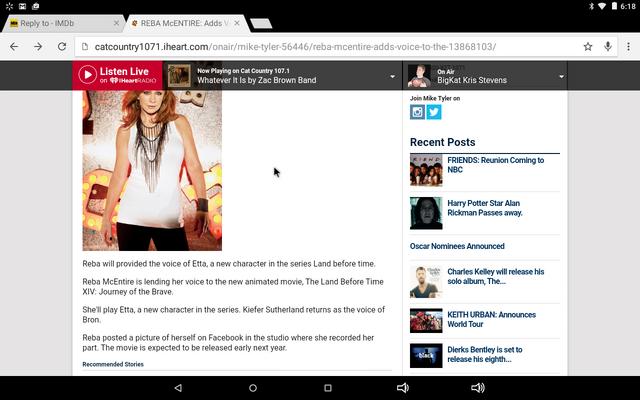Click the BigKat Kris Stevens name
Image resolution: width=640 pixels, height=400 pixels.
pos(472,80)
